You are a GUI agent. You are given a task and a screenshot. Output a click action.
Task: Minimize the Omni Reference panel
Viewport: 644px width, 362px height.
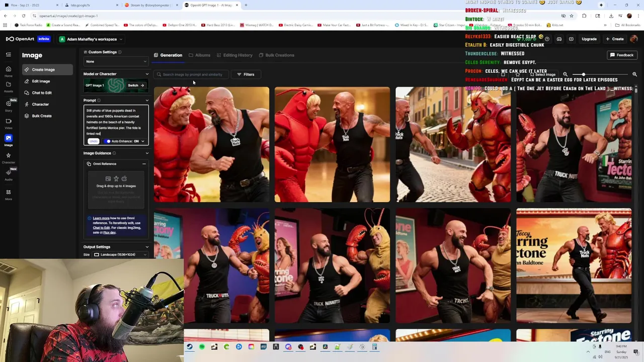click(144, 164)
